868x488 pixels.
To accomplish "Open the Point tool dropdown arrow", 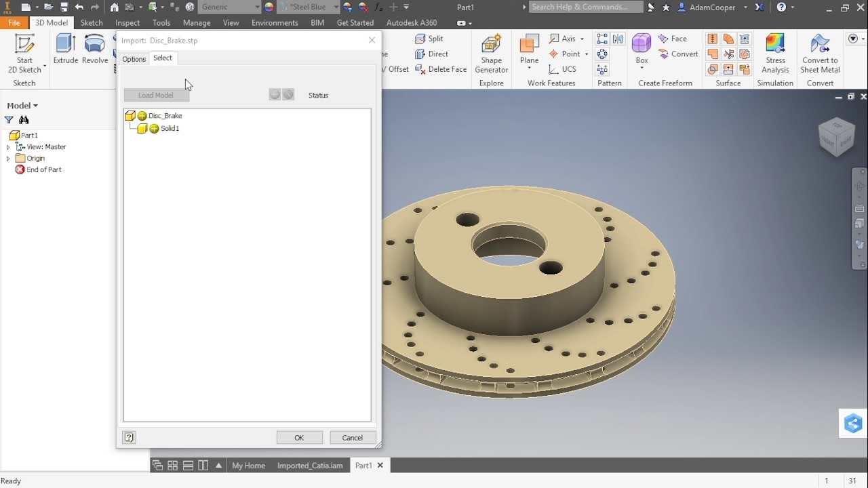I will pos(587,54).
